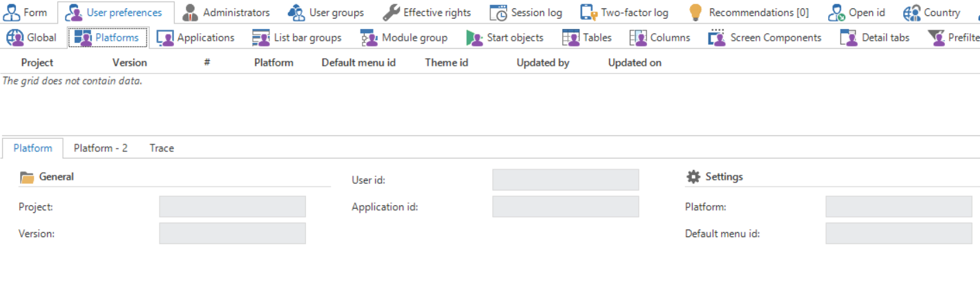The height and width of the screenshot is (302, 980).
Task: Click the Administrators tab icon
Action: (x=190, y=12)
